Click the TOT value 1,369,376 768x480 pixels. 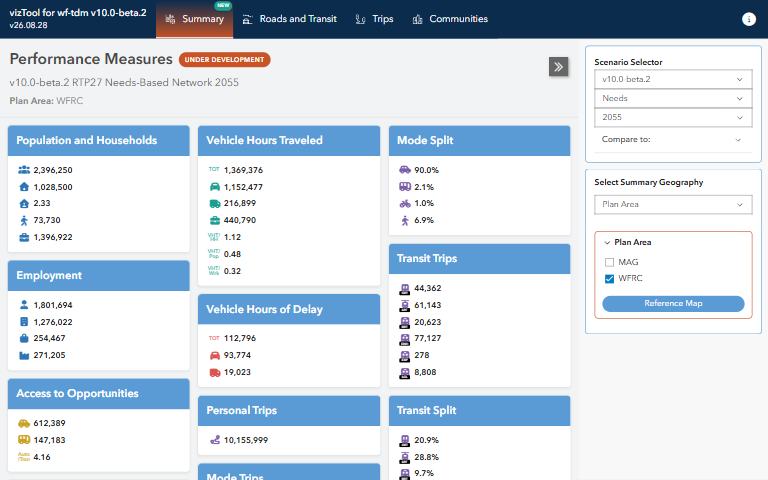[x=243, y=170]
